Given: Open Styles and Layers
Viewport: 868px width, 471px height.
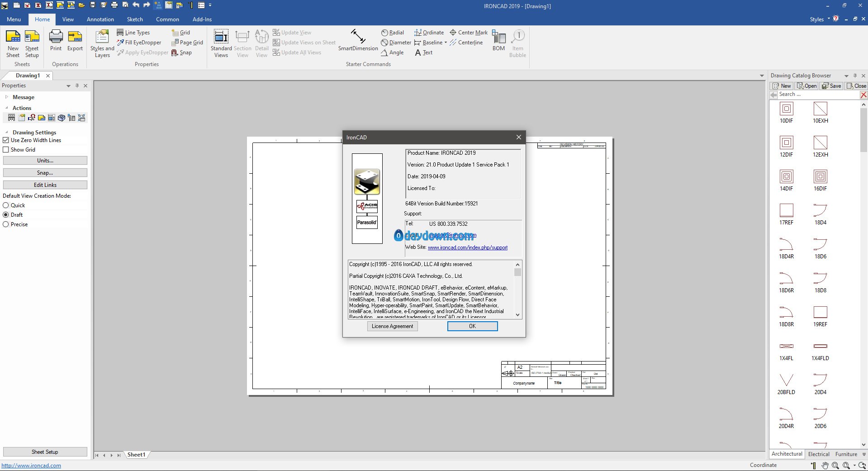Looking at the screenshot, I should coord(102,43).
